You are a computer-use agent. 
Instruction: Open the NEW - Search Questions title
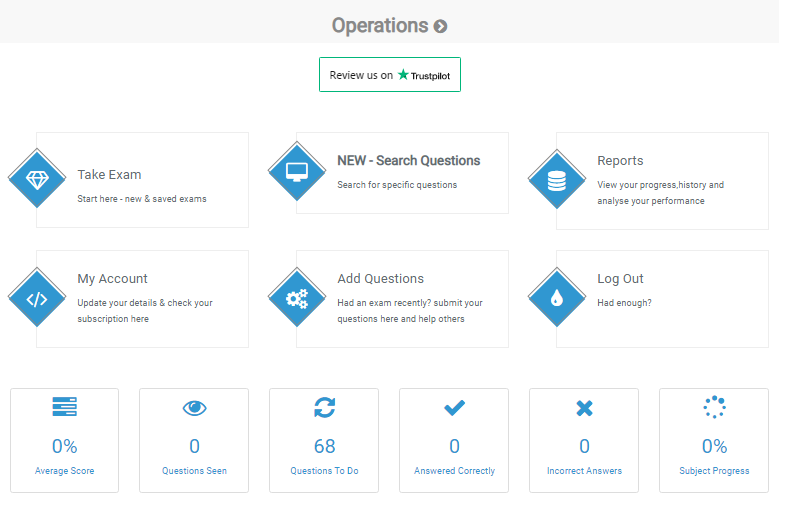408,160
